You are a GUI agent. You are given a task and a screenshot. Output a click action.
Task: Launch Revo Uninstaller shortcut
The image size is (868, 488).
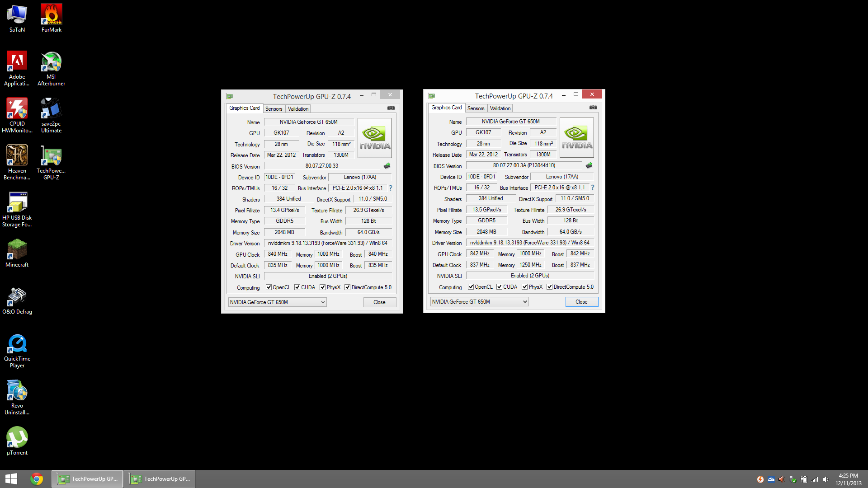(x=17, y=398)
